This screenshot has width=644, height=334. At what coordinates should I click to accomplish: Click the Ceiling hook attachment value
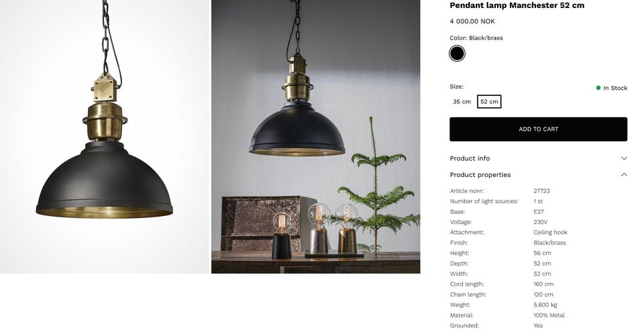(550, 232)
